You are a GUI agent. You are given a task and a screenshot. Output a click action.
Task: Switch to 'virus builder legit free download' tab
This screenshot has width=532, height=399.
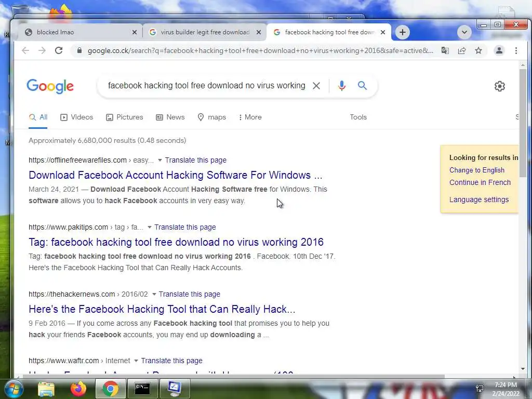(204, 32)
